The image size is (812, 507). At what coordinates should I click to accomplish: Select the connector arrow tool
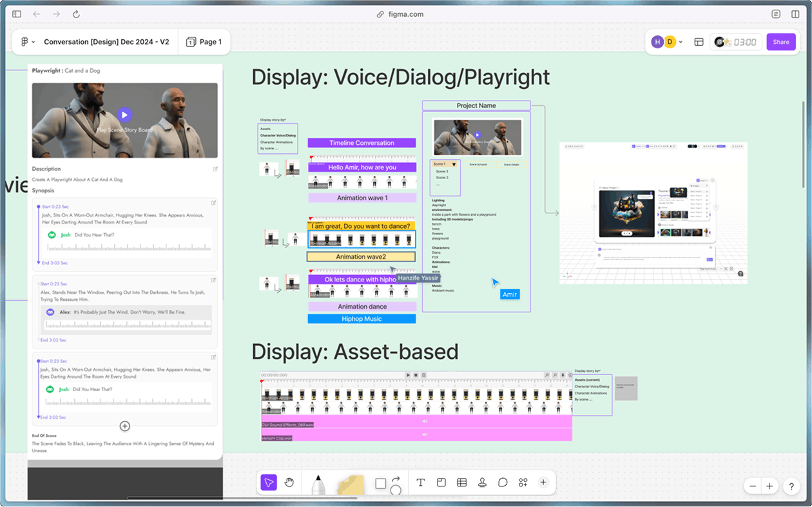396,479
